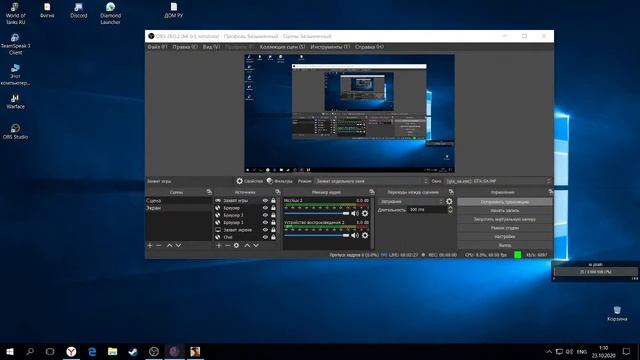Decrease transition duration with down stepper
Image resolution: width=640 pixels, height=360 pixels.
coord(450,211)
